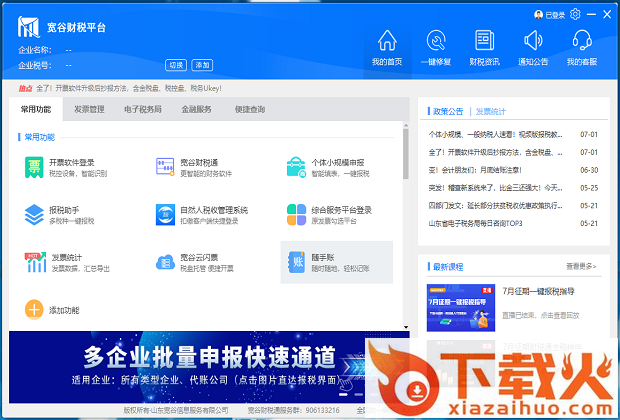Open 发票统计 chart icon
Screen dimensions: 620x420
click(x=36, y=262)
